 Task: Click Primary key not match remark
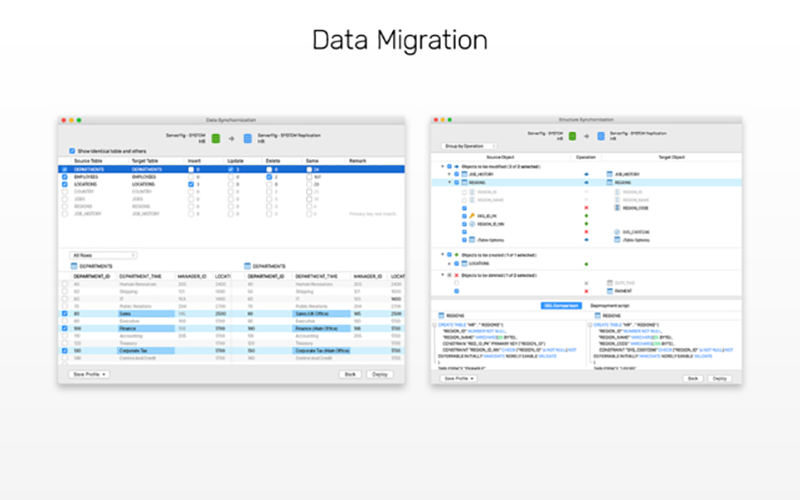tap(372, 214)
